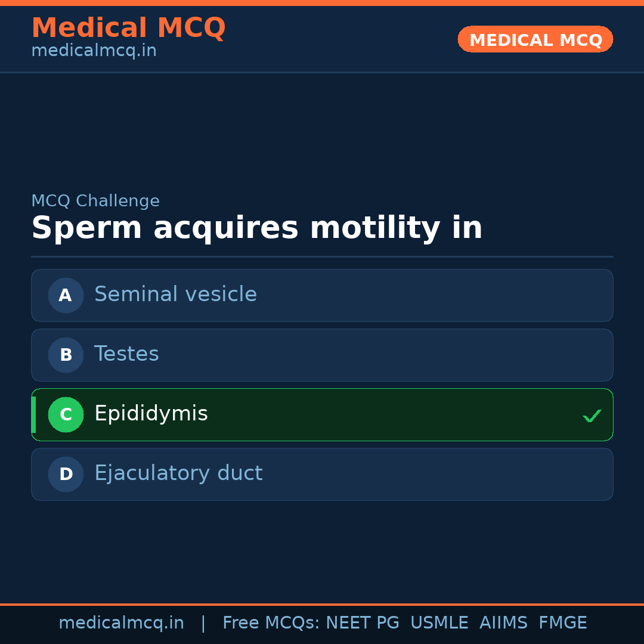Open medicalmcq.in link below header title
This screenshot has width=644, height=644.
click(x=94, y=51)
